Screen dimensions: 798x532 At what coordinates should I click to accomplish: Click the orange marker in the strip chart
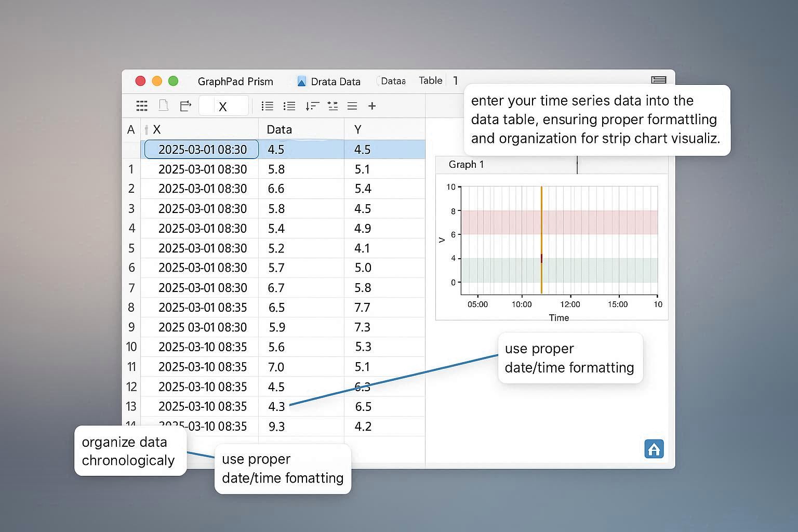tap(541, 239)
